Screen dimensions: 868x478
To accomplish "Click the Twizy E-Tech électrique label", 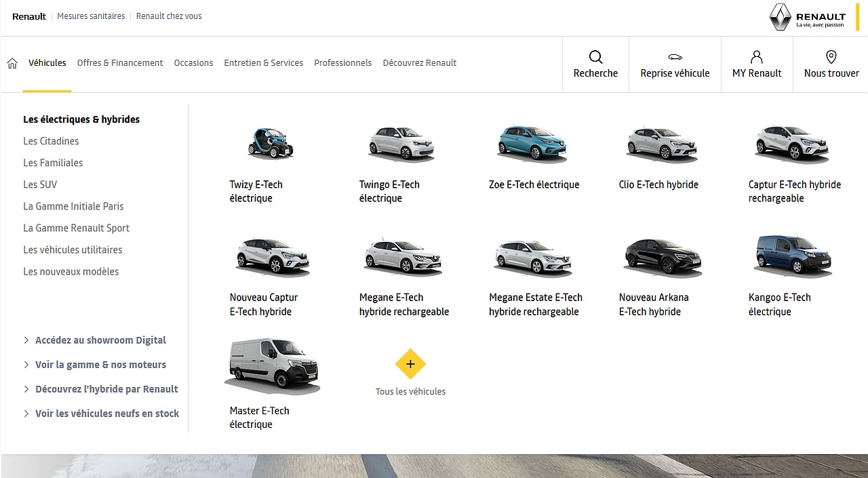I will (x=256, y=191).
